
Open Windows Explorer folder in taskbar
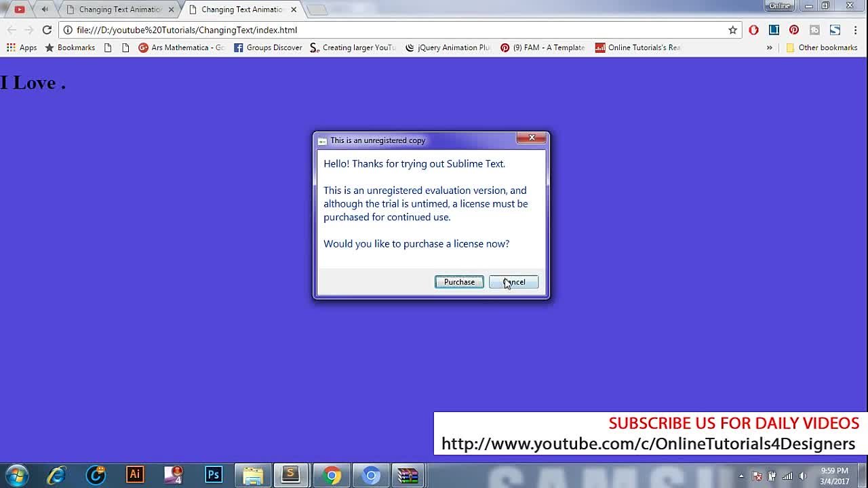point(253,475)
